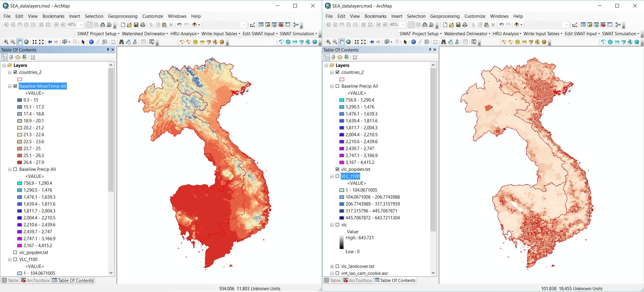
Task: Expand vlc_landcover.txt layer in right window
Action: [x=332, y=266]
